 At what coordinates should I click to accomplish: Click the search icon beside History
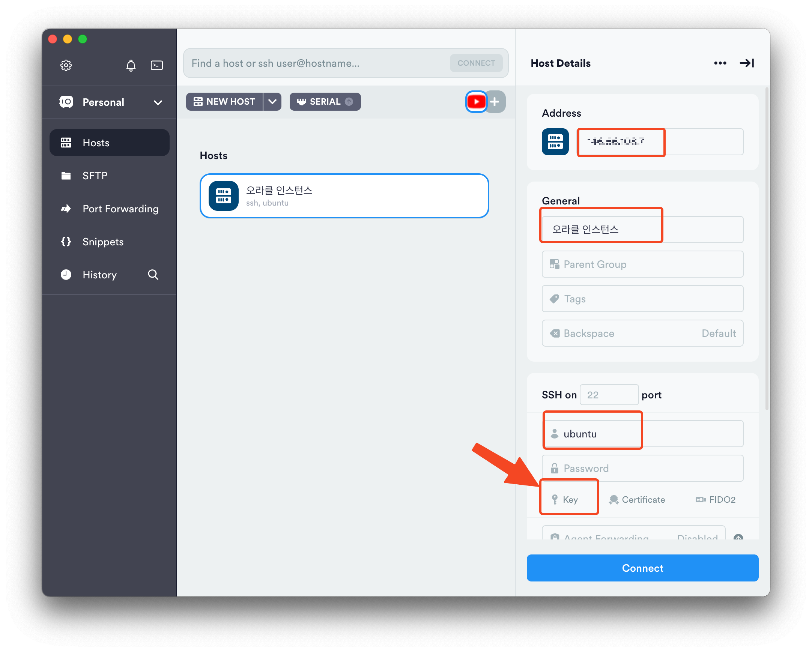click(x=153, y=275)
